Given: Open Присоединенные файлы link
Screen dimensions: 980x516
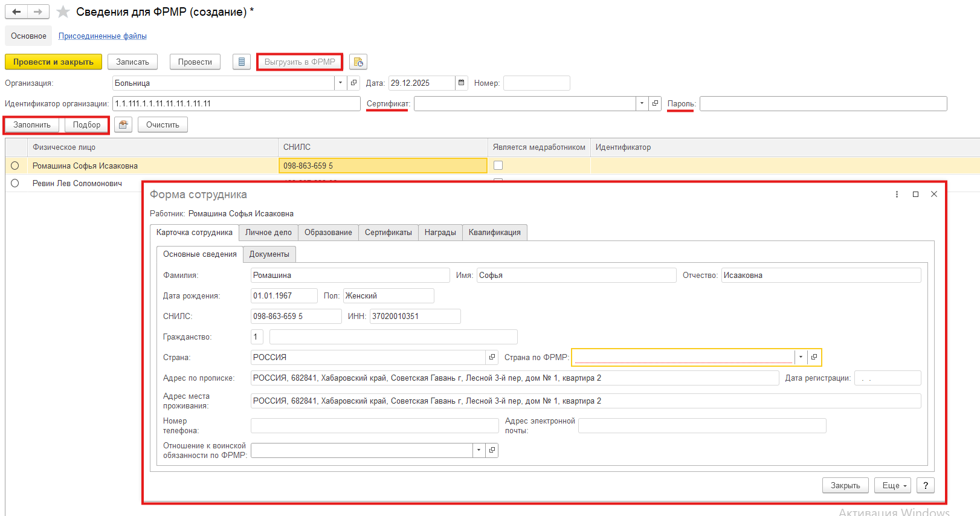Looking at the screenshot, I should 103,36.
